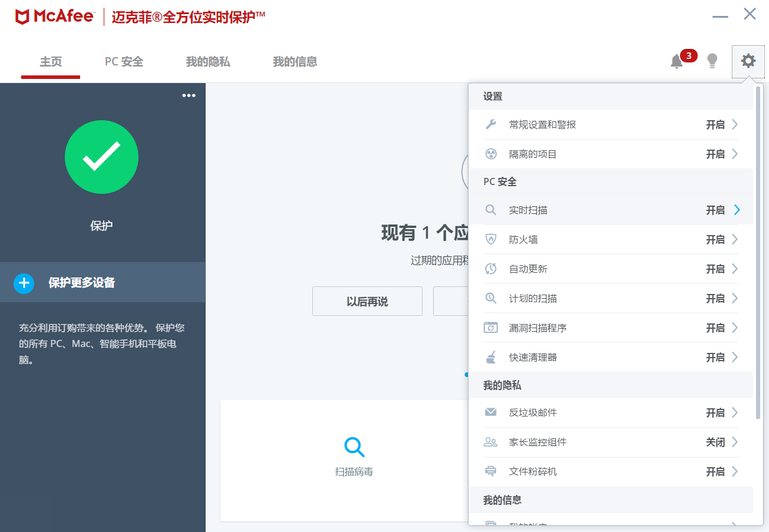This screenshot has width=769, height=532.
Task: Click the lightbulb tips icon
Action: (712, 61)
